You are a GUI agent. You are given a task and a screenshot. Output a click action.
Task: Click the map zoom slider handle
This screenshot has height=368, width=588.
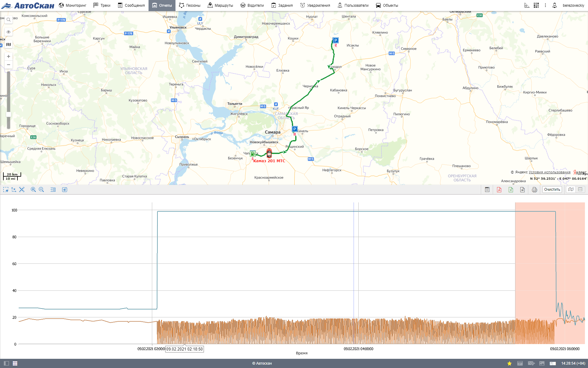9,114
